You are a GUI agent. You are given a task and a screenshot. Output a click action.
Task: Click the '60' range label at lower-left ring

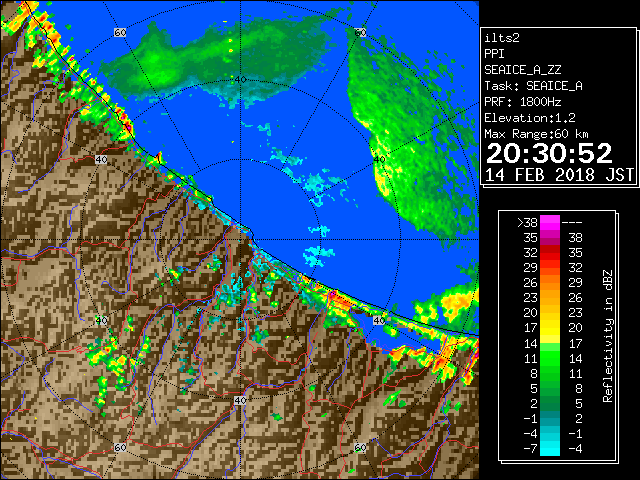(120, 448)
